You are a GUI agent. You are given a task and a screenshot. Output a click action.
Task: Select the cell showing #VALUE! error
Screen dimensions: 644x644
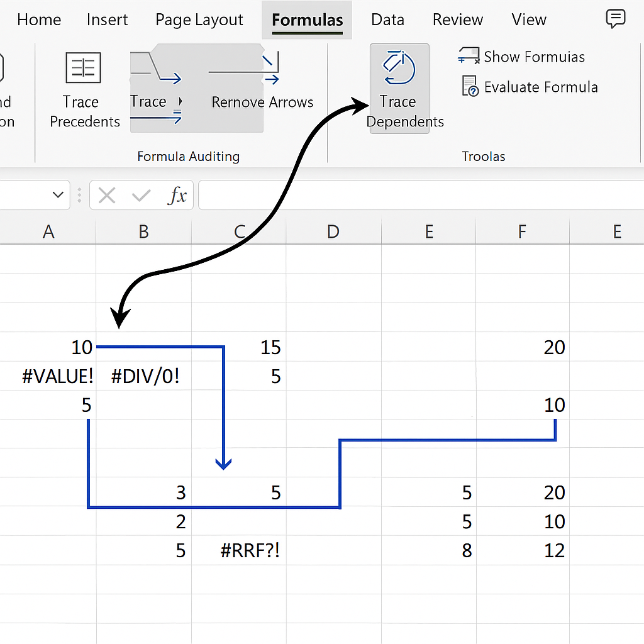pos(57,377)
